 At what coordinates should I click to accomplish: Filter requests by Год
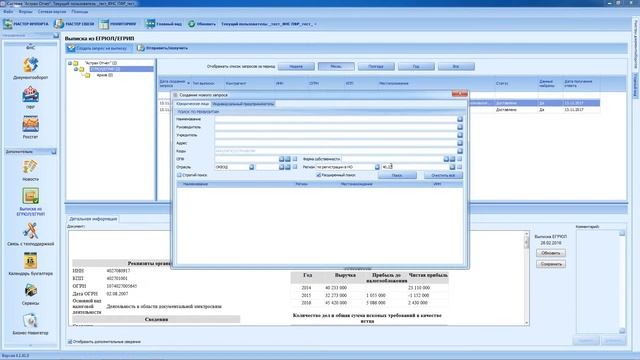416,67
